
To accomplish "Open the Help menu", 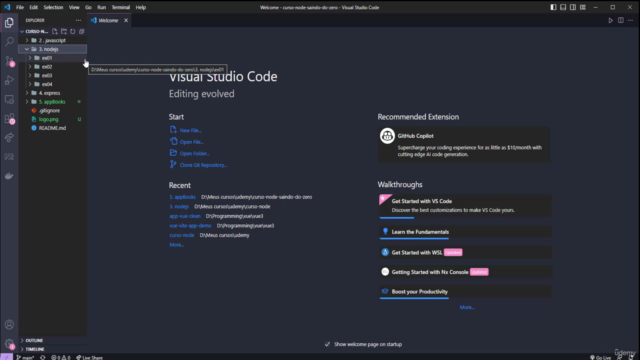I will 141,7.
